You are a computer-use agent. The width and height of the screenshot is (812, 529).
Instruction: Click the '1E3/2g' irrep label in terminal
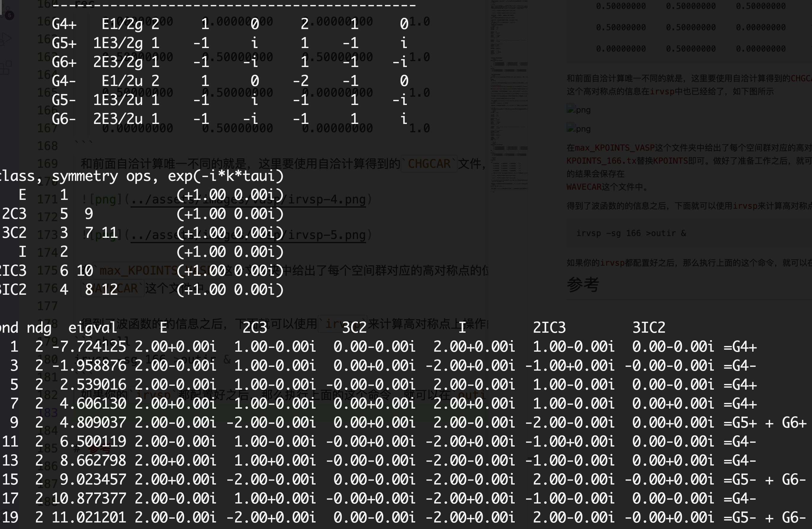pyautogui.click(x=118, y=43)
